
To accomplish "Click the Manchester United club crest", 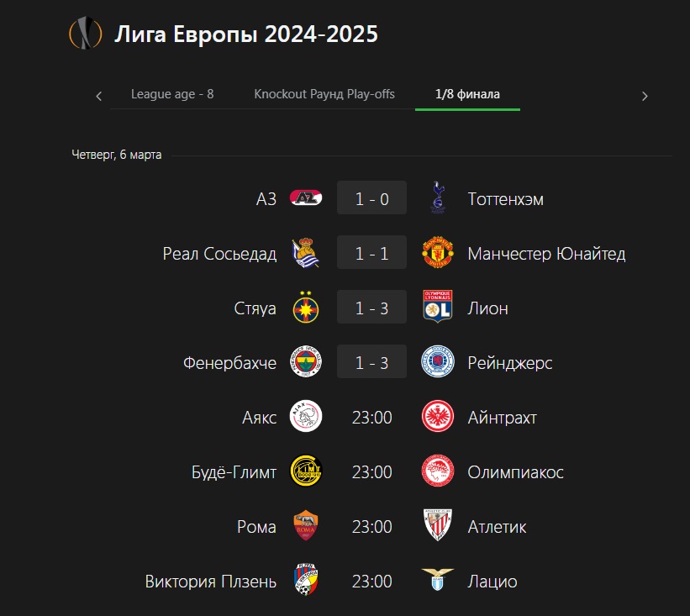I will tap(437, 253).
